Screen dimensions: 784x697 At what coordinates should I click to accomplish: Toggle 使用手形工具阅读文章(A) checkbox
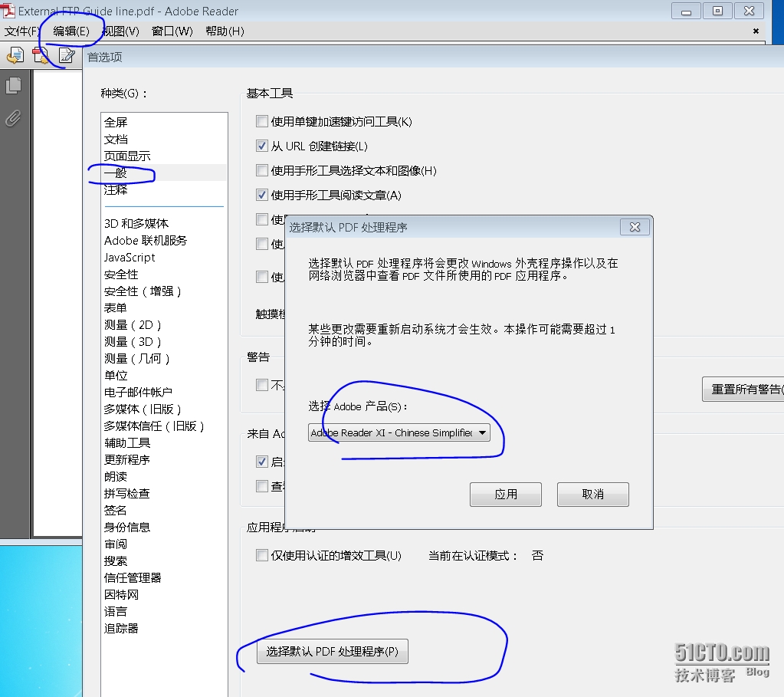[x=261, y=195]
